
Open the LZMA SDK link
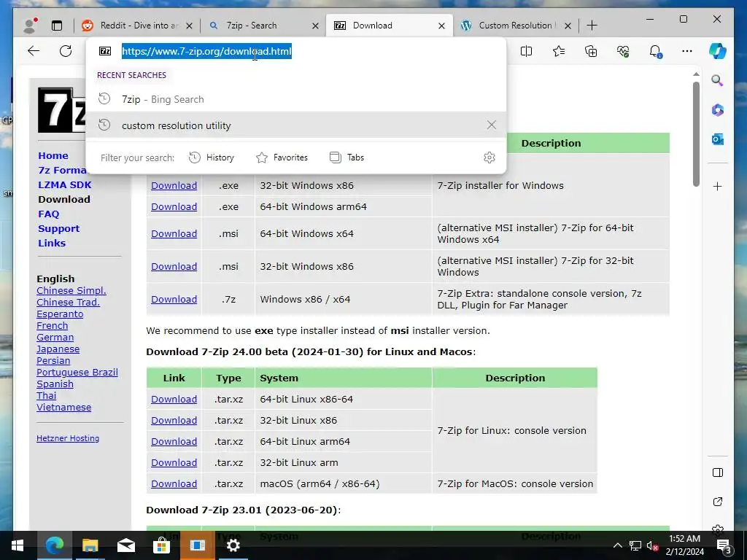point(64,184)
